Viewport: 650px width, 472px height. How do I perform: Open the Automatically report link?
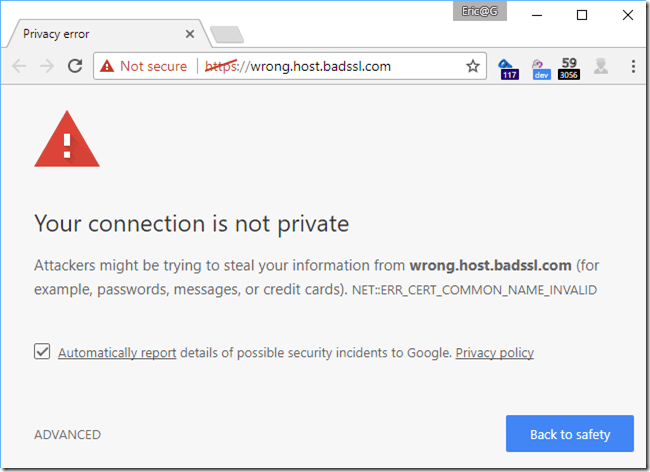(117, 353)
